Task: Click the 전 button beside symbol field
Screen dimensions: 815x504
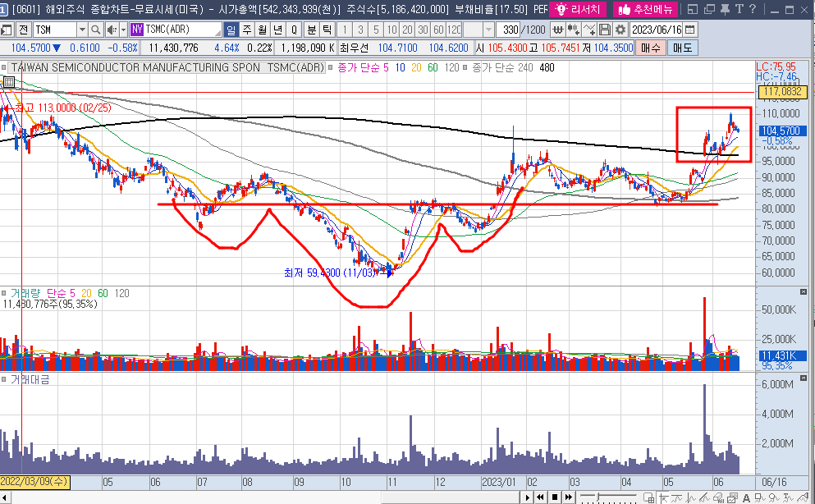Action: click(23, 30)
